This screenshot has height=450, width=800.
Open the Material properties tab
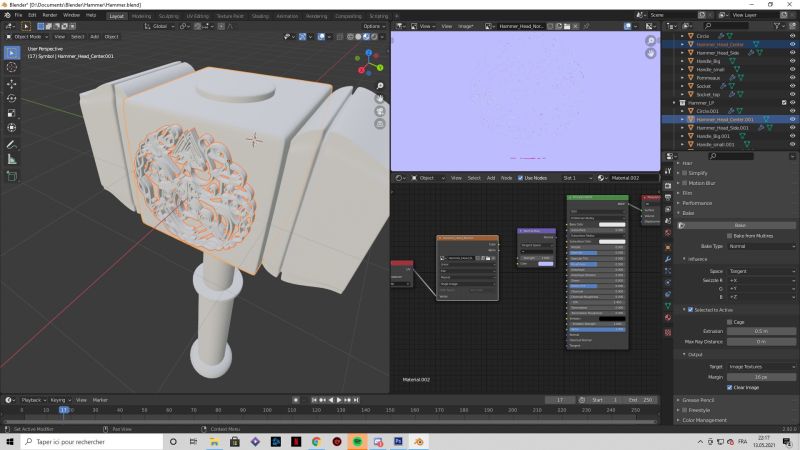pyautogui.click(x=668, y=318)
